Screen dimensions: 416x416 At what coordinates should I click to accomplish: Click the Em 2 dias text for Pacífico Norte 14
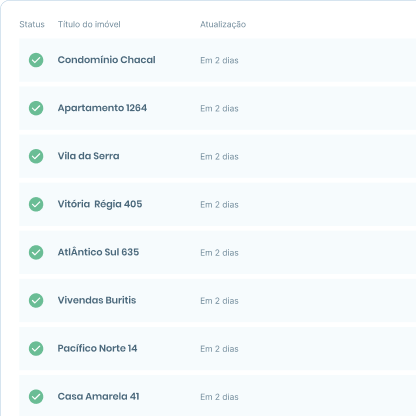click(219, 349)
